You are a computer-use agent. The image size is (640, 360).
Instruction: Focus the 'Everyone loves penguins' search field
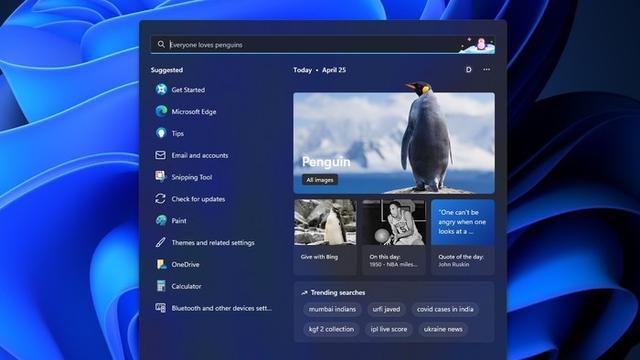click(322, 44)
